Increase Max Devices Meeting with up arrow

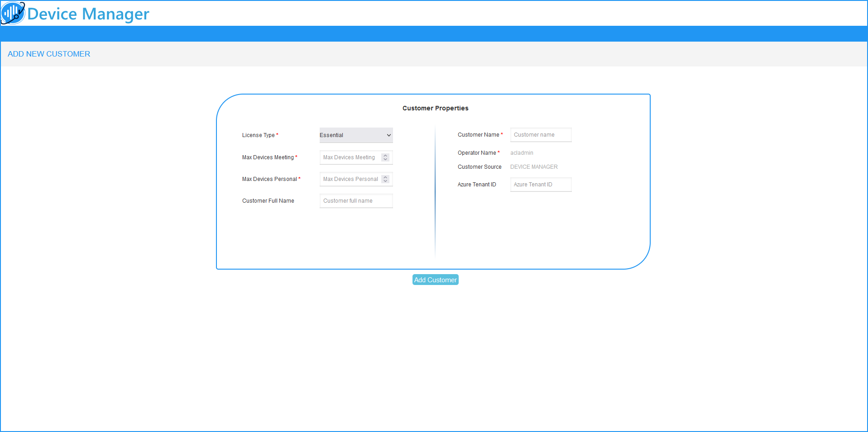tap(385, 156)
